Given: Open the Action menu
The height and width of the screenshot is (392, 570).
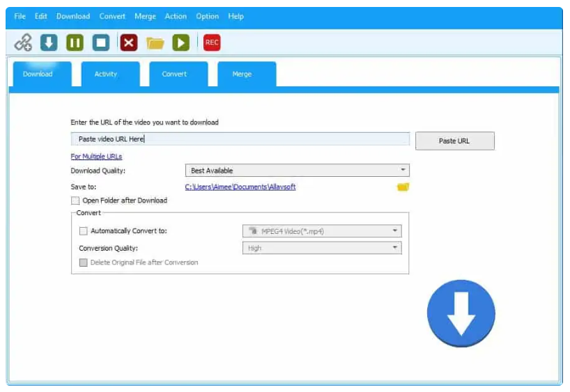Looking at the screenshot, I should click(176, 16).
